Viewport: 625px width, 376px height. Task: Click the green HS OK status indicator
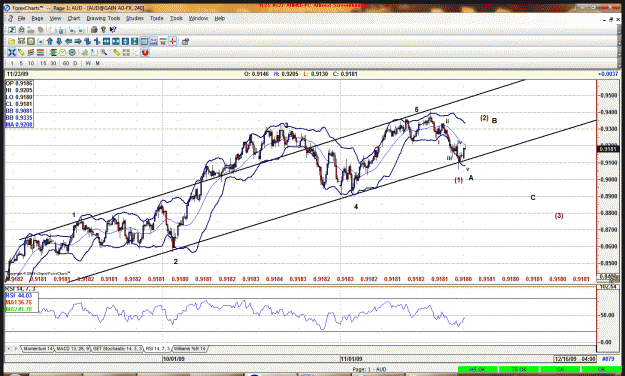point(477,370)
